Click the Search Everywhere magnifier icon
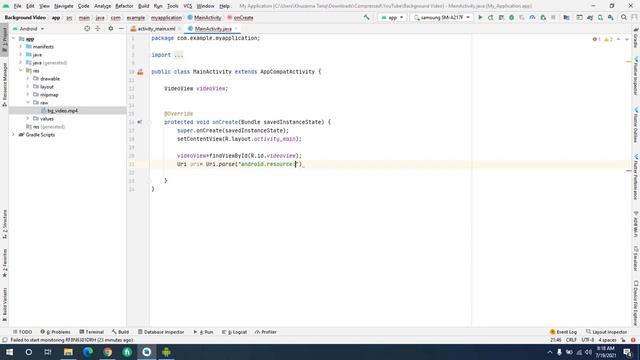This screenshot has height=360, width=640. [x=624, y=18]
